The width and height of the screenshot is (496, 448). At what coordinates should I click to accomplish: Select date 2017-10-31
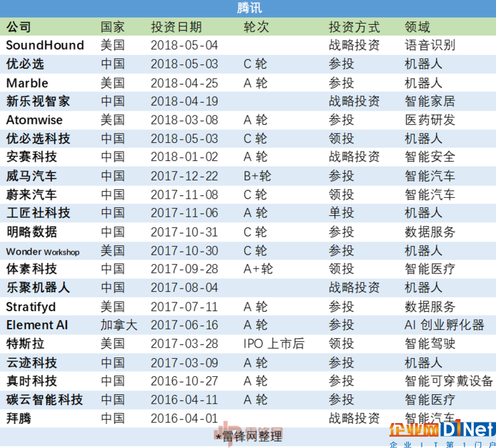pyautogui.click(x=184, y=232)
